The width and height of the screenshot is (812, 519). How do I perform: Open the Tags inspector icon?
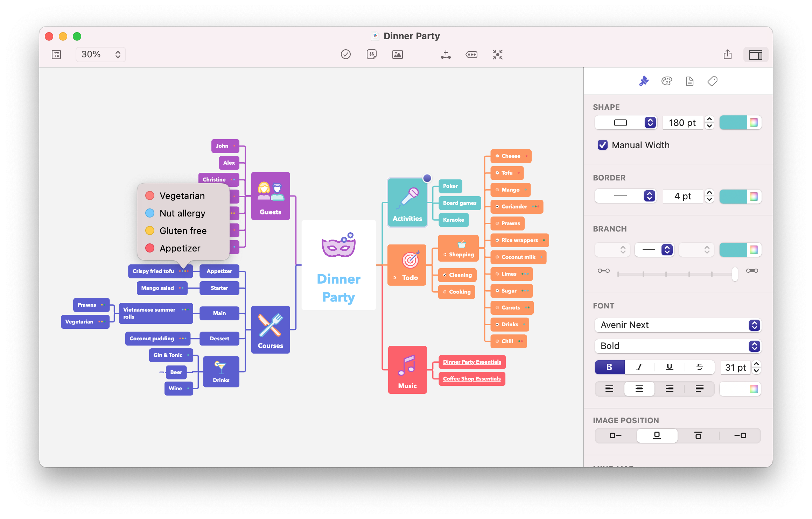point(712,81)
